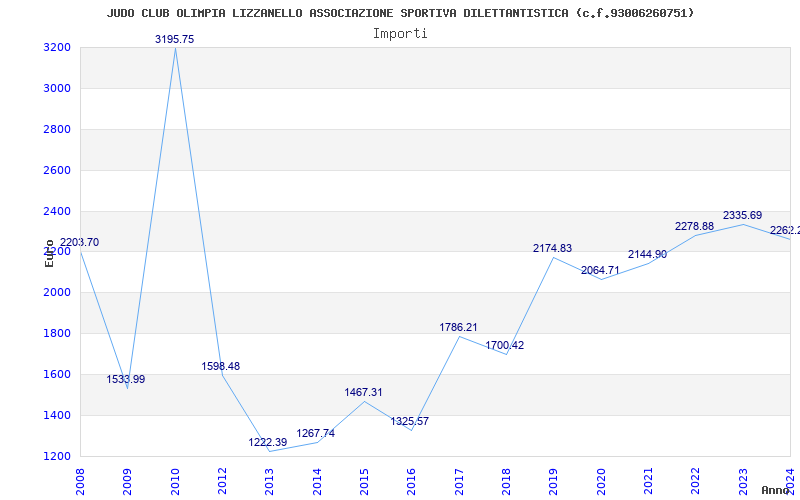Select the 1533.99 data label
The image size is (800, 500).
point(126,380)
